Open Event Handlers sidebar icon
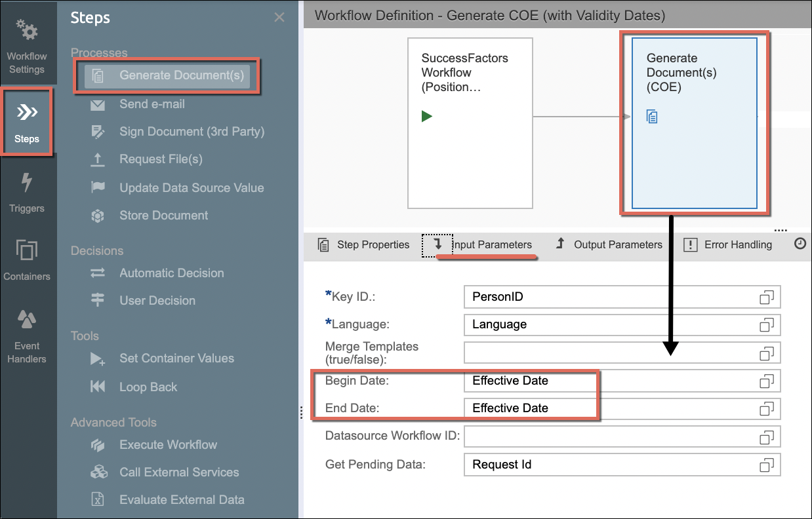 click(27, 319)
